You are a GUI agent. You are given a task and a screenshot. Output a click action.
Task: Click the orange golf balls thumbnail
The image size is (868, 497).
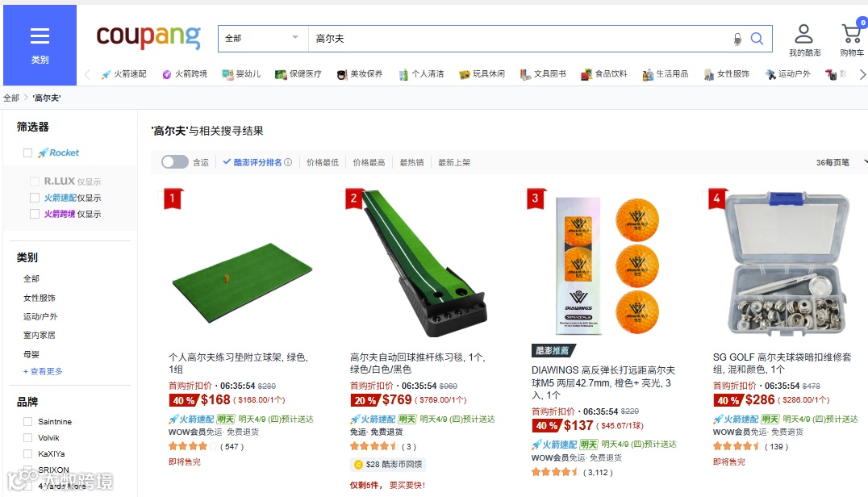pos(606,265)
